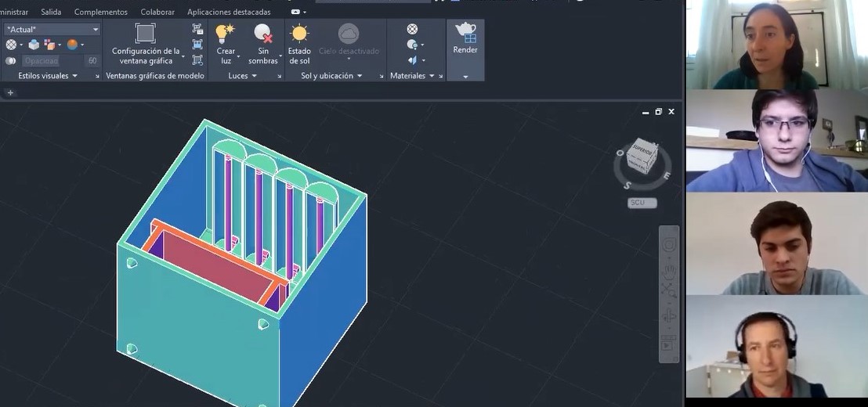The width and height of the screenshot is (868, 407).
Task: Click the Crear luz lightbulb button
Action: click(x=226, y=43)
